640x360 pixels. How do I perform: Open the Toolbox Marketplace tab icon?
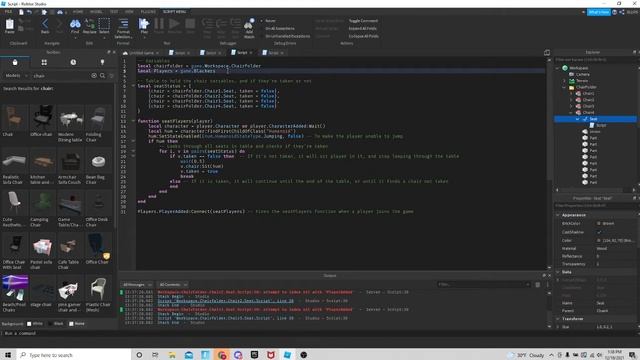point(15,62)
